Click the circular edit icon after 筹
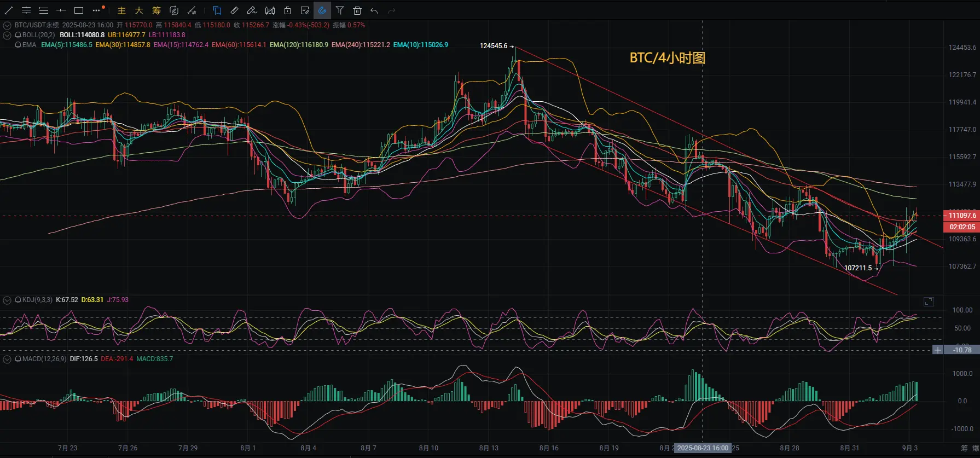980x458 pixels. pos(174,10)
